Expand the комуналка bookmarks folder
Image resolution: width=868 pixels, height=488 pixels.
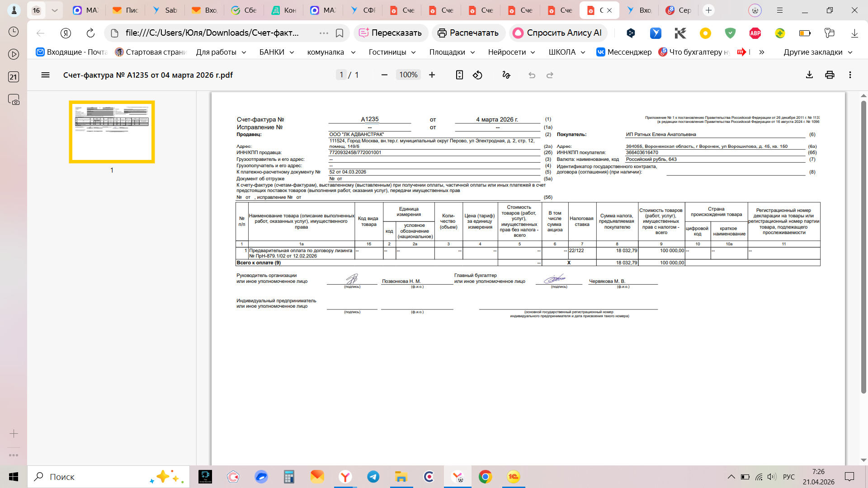point(331,52)
